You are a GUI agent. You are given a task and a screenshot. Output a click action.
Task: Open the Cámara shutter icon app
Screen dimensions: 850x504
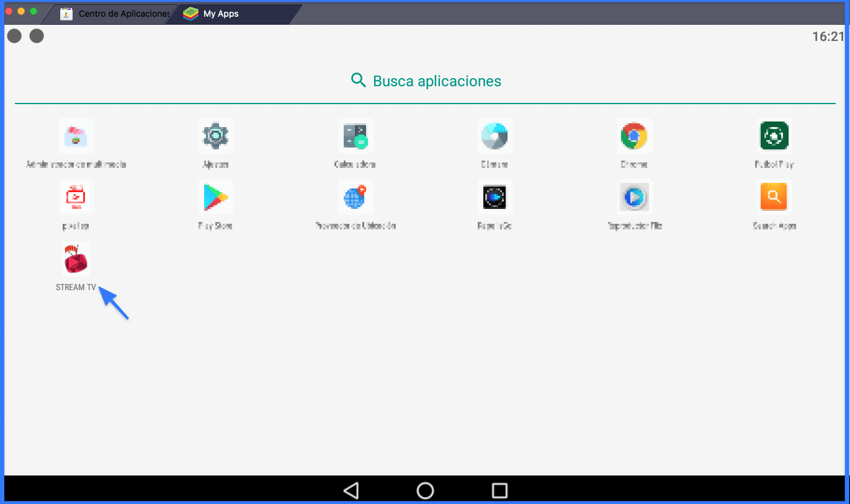[x=494, y=136]
